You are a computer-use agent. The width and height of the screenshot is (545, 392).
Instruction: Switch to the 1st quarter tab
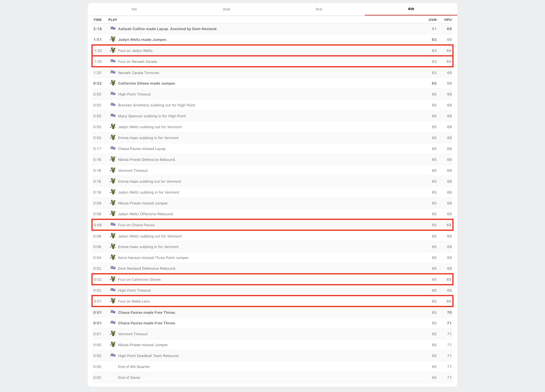tap(134, 9)
